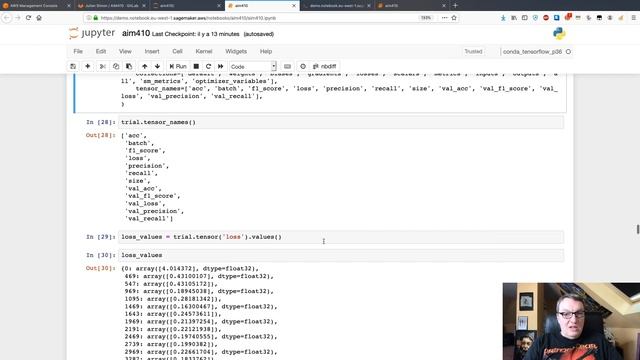Open the library icon in browser toolbar
This screenshot has height=360, width=640.
pyautogui.click(x=514, y=18)
